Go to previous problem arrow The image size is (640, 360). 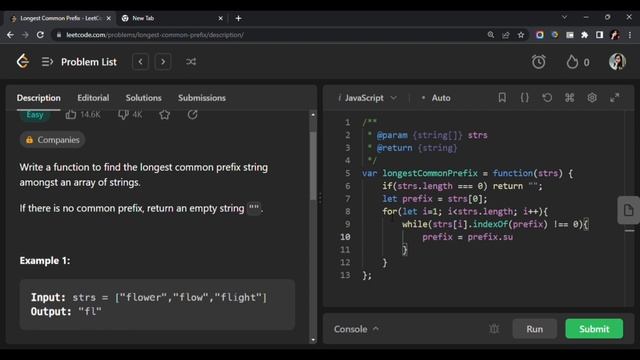pyautogui.click(x=140, y=62)
